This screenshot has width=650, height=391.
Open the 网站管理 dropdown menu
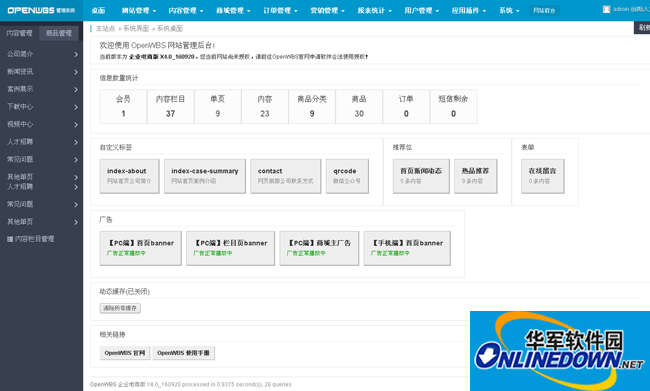click(139, 10)
